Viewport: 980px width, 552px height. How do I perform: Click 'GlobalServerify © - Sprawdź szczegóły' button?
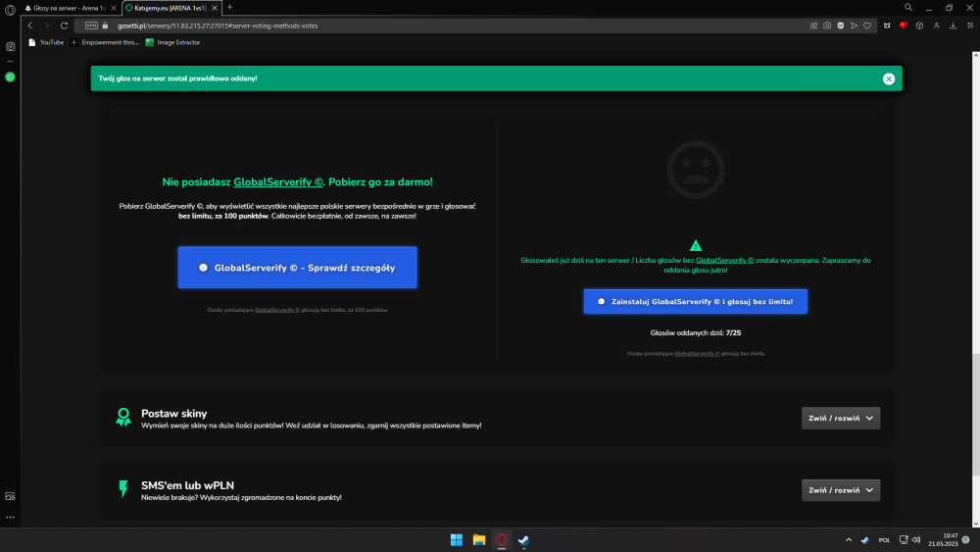coord(298,268)
